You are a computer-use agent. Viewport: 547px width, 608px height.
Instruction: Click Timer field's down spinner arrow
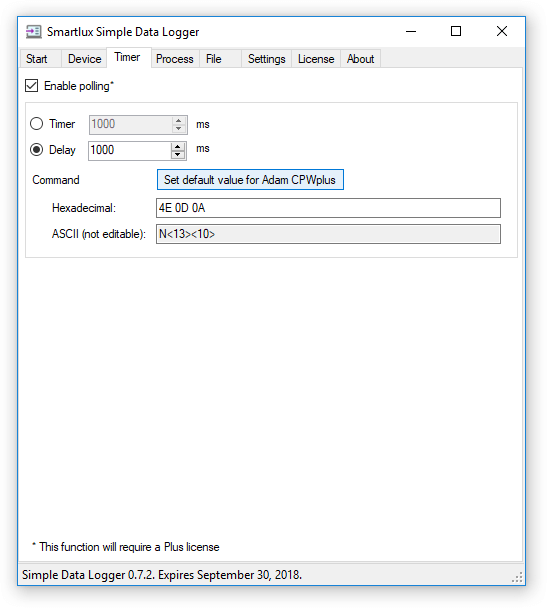[179, 128]
